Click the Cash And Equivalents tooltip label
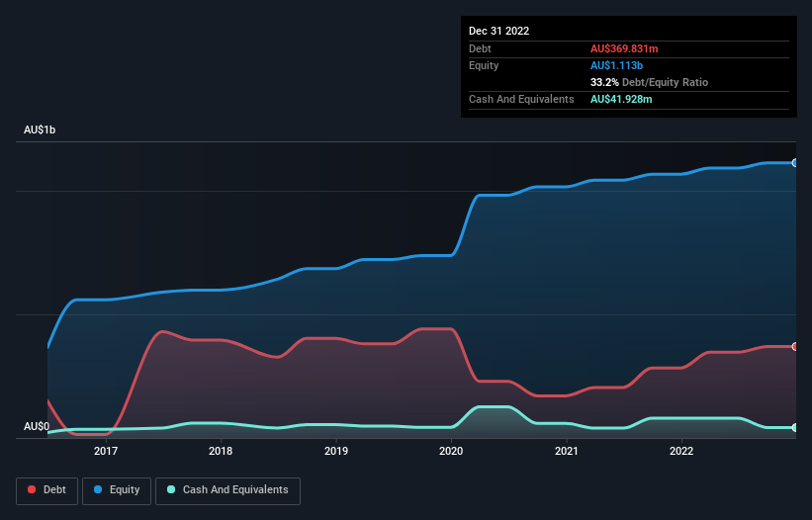 (x=521, y=99)
